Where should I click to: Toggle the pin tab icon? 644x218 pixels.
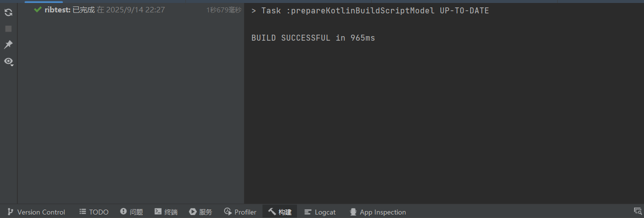point(8,45)
